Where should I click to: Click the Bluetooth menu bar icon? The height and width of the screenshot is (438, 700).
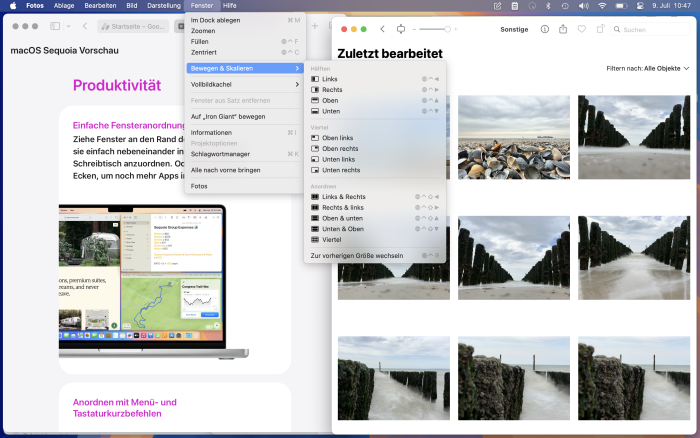point(548,5)
